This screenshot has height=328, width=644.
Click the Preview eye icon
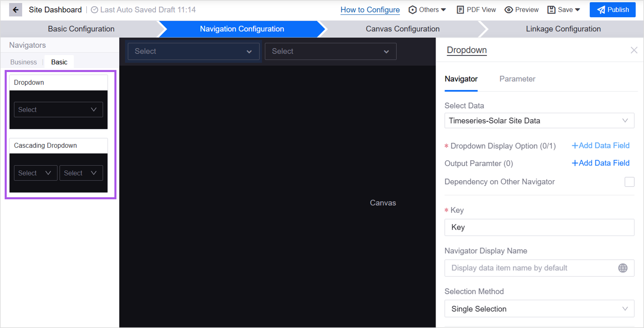click(509, 10)
